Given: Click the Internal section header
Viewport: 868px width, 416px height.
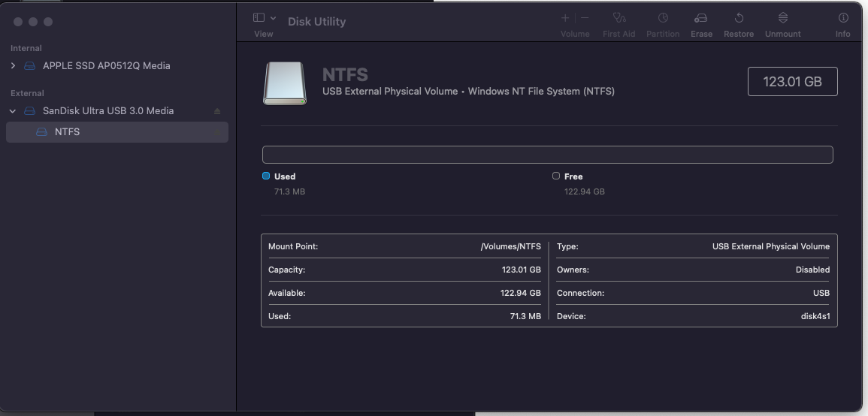Looking at the screenshot, I should point(26,48).
